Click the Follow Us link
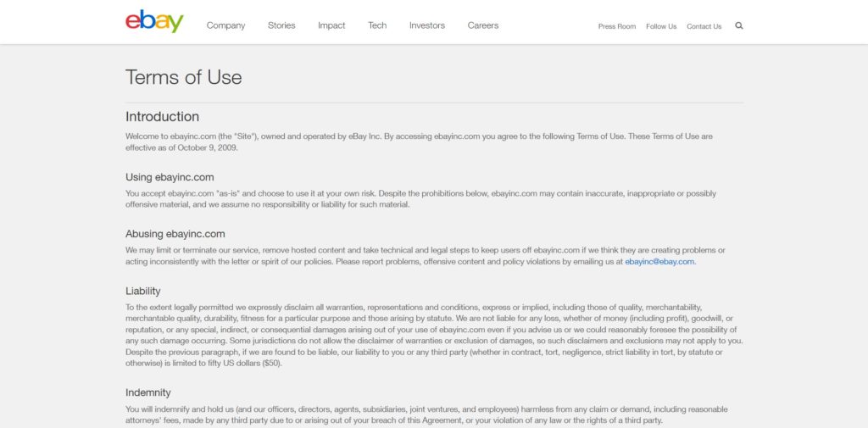868x428 pixels. tap(661, 26)
